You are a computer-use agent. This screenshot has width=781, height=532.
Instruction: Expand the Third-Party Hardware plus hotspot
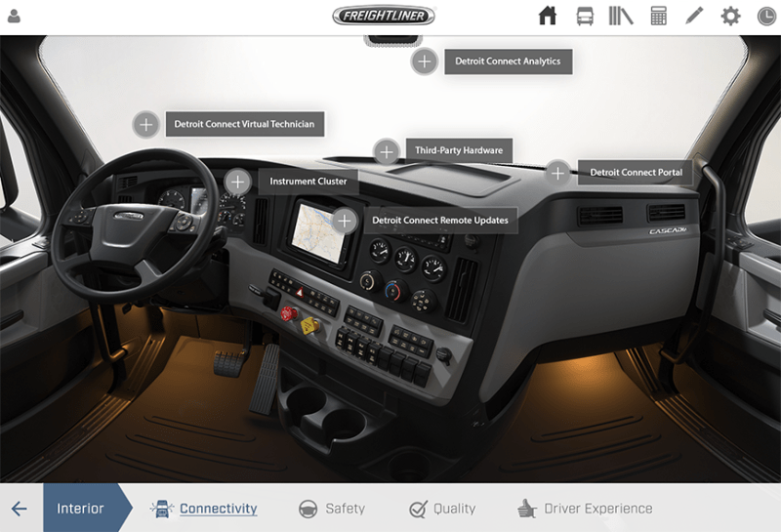coord(387,151)
